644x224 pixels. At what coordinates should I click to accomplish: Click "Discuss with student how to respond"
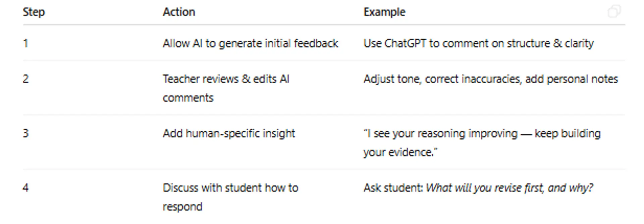[x=230, y=197]
